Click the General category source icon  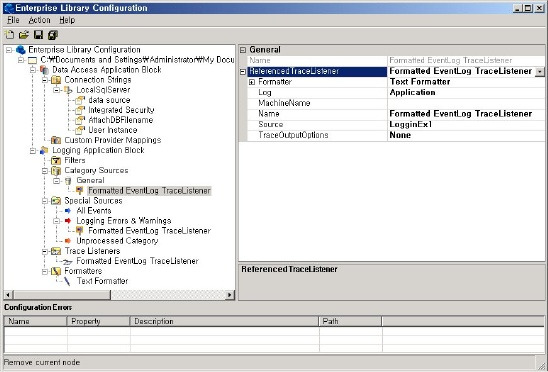[x=68, y=181]
